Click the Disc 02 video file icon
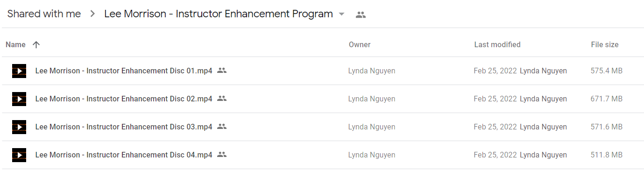This screenshot has width=644, height=171. coord(19,99)
